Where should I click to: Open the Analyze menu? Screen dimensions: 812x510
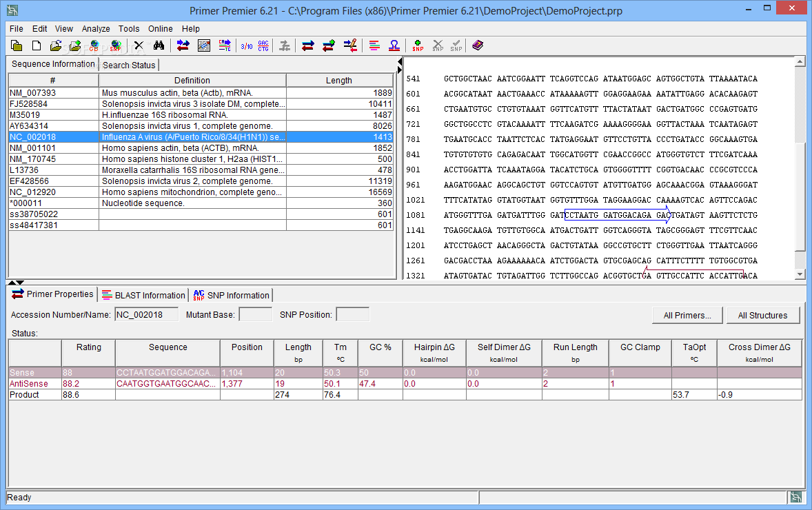pyautogui.click(x=96, y=28)
